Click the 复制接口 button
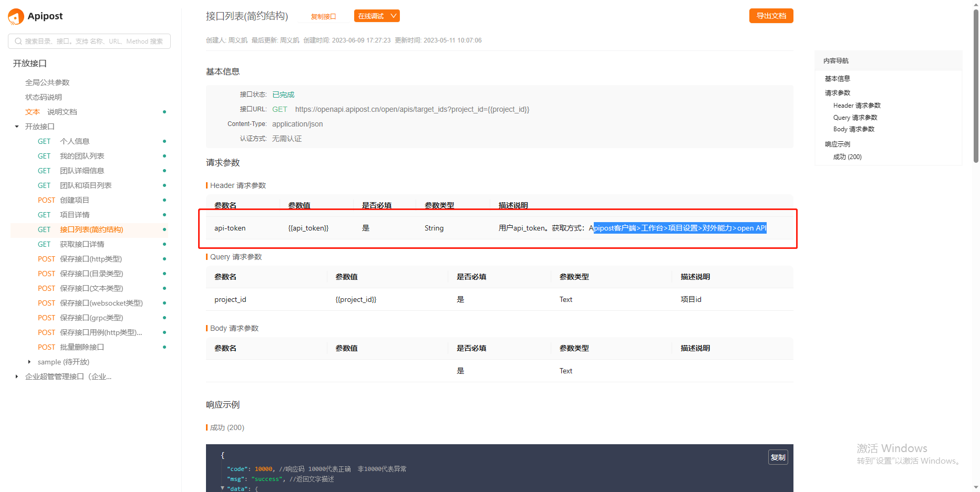Screen dimensions: 980x492 pyautogui.click(x=323, y=16)
